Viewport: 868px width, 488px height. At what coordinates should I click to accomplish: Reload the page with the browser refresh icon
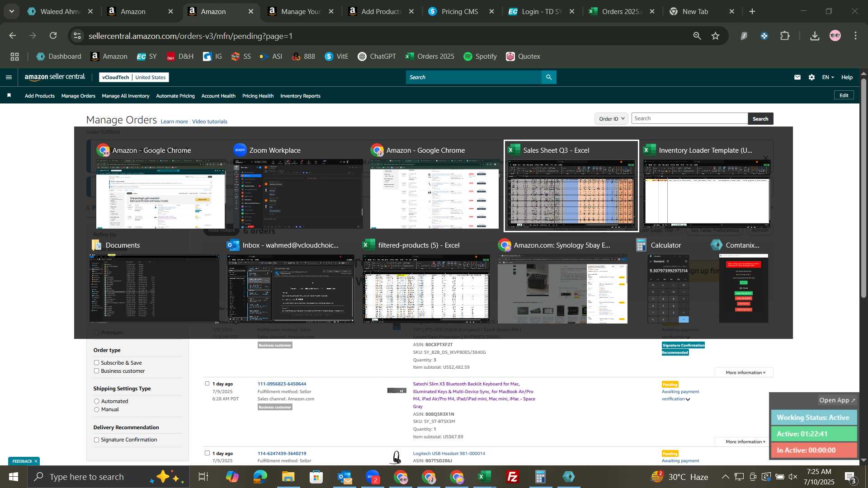tap(53, 36)
